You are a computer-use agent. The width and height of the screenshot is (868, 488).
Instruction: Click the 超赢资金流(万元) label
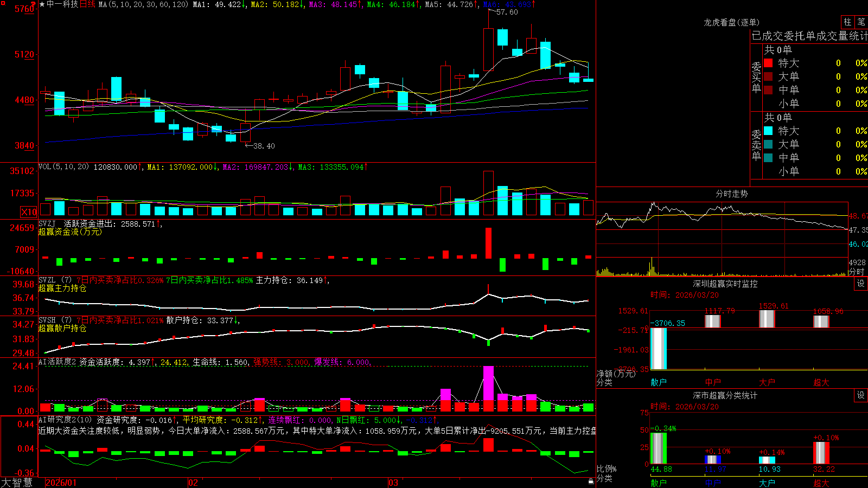tap(70, 232)
